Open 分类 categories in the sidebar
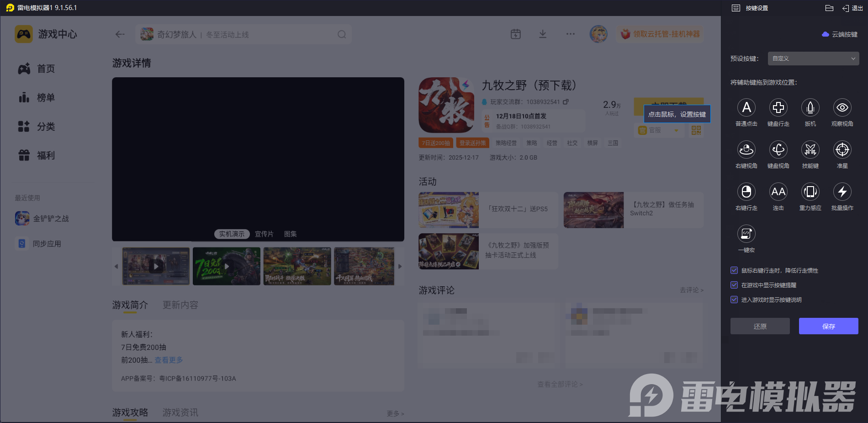 (37, 126)
